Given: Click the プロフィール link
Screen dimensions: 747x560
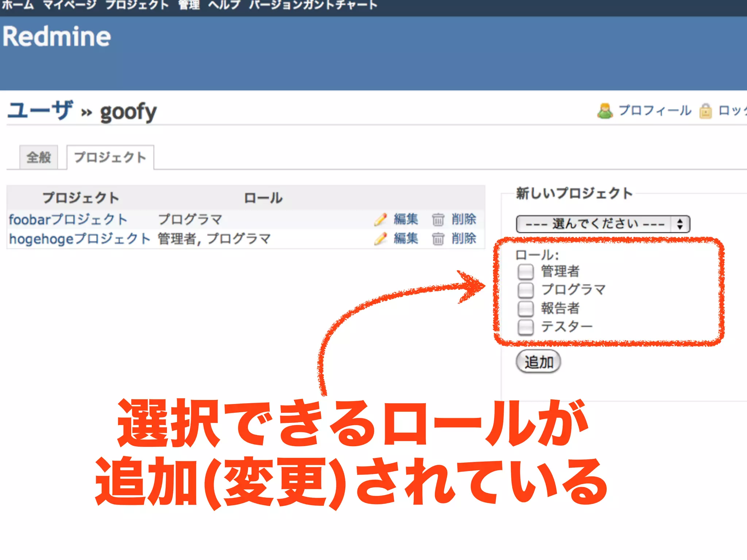Looking at the screenshot, I should (655, 110).
